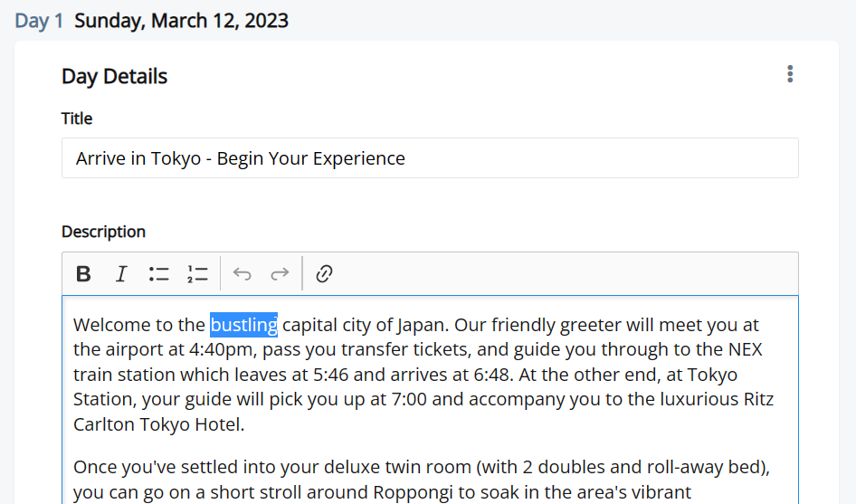
Task: Click the 'Title' label
Action: pyautogui.click(x=77, y=119)
